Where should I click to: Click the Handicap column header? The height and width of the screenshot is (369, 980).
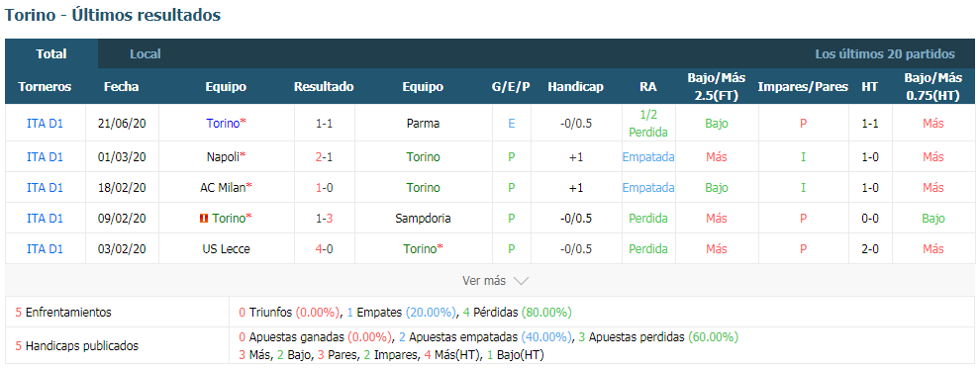click(x=575, y=87)
